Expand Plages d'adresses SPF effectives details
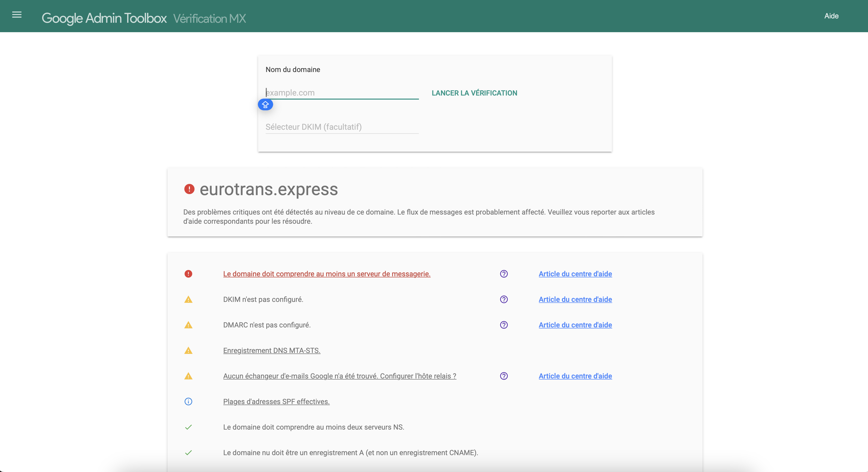This screenshot has height=472, width=868. pos(276,402)
